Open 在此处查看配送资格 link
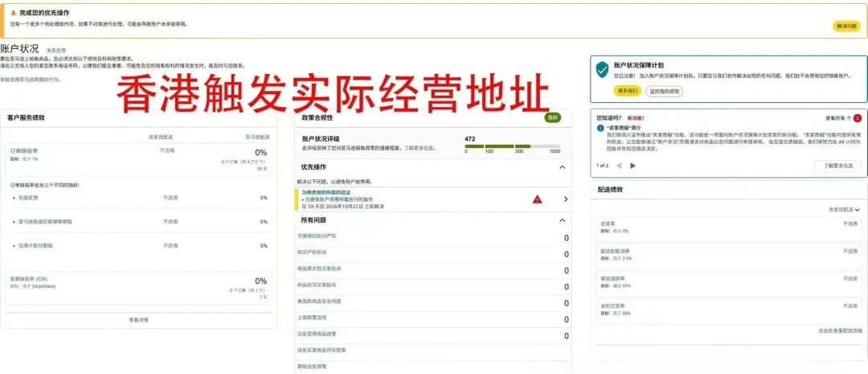The width and height of the screenshot is (868, 374). [x=840, y=331]
